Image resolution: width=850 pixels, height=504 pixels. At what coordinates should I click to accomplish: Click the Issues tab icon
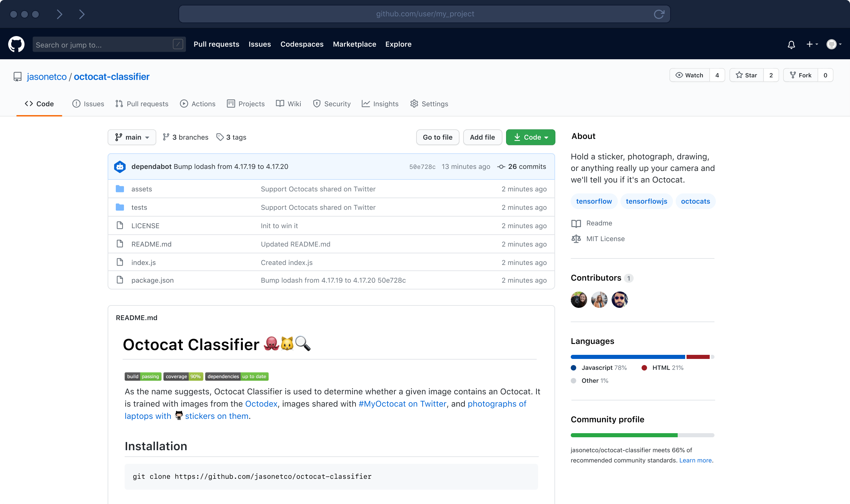click(x=76, y=104)
